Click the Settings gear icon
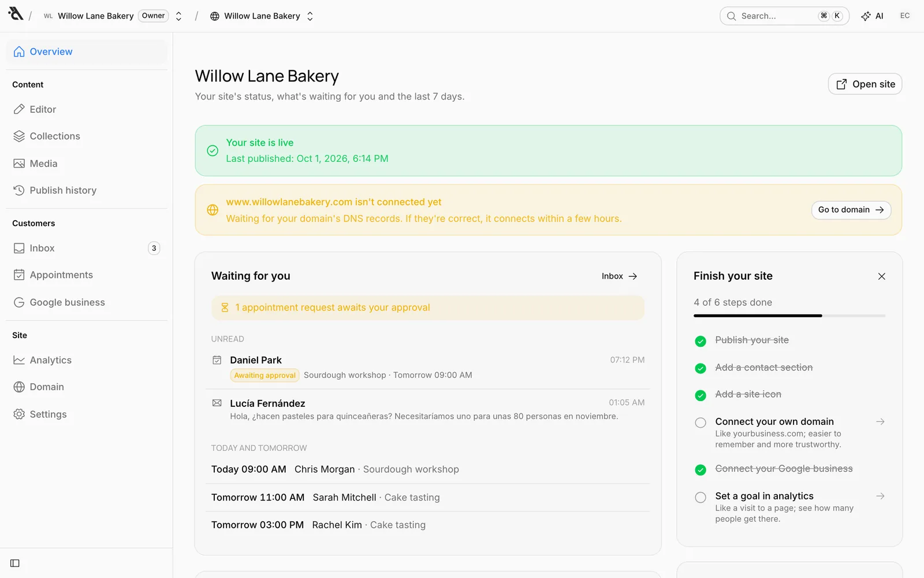Image resolution: width=924 pixels, height=578 pixels. pos(19,414)
